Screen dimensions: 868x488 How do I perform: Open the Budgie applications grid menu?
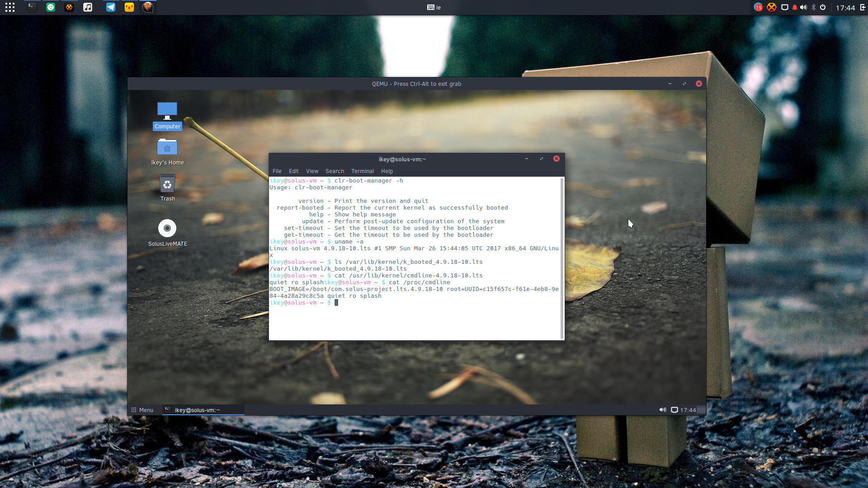pos(10,7)
